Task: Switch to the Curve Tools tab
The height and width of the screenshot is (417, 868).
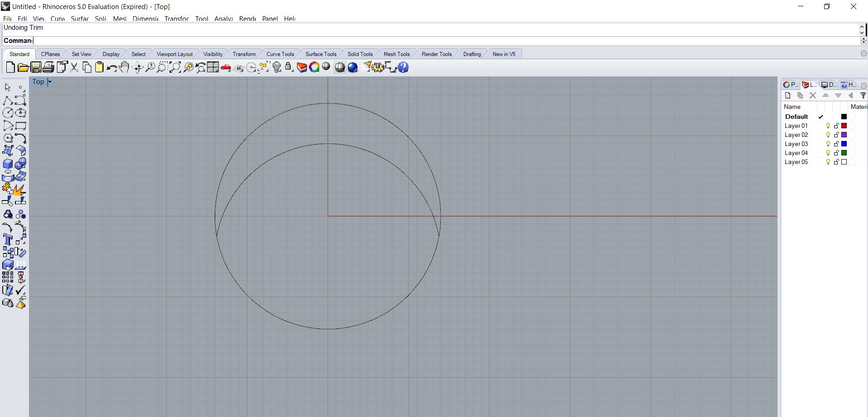Action: [280, 54]
